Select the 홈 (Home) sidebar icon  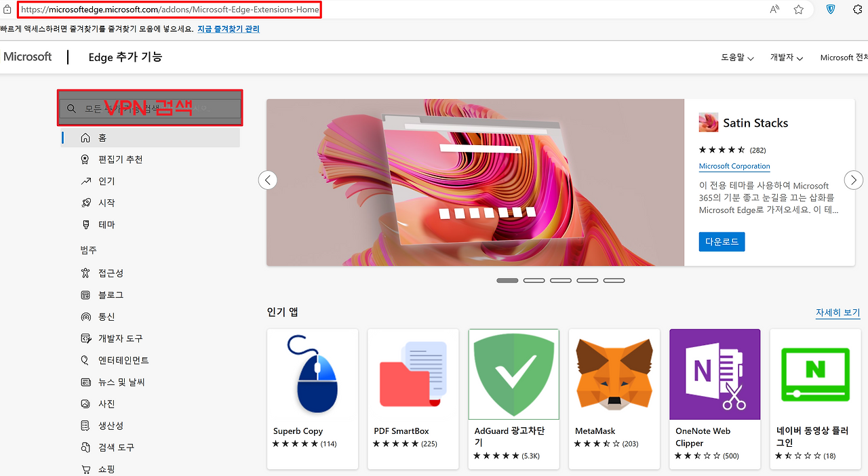[x=86, y=137]
